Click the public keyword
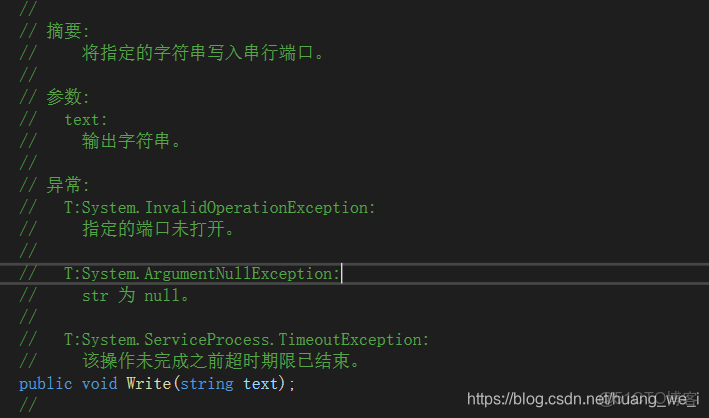Screen dimensions: 709x418 coord(45,383)
